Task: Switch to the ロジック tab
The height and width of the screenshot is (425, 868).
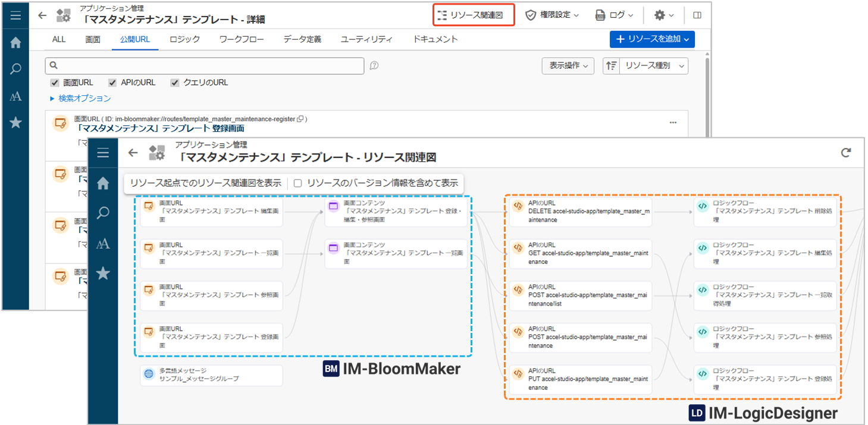Action: pyautogui.click(x=184, y=39)
